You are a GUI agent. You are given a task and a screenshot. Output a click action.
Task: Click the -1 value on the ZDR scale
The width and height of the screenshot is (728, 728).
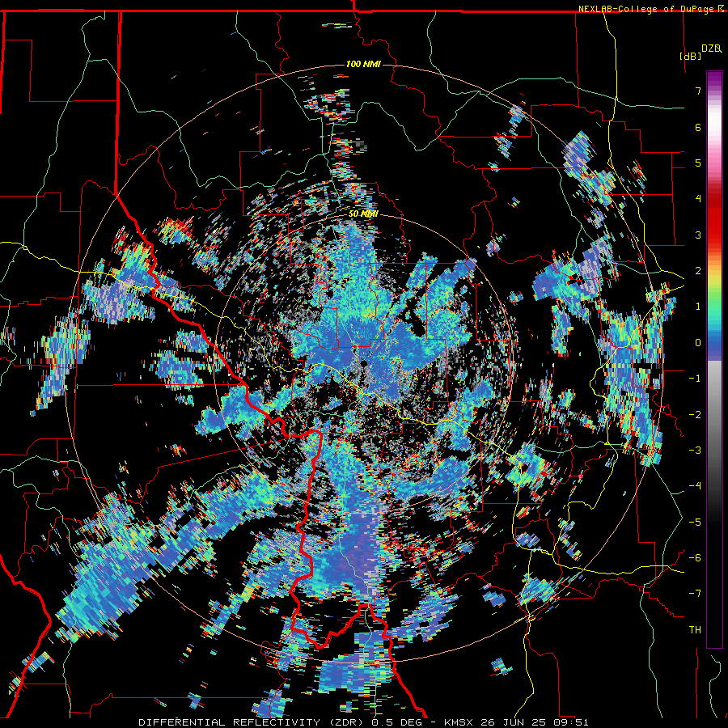[695, 379]
